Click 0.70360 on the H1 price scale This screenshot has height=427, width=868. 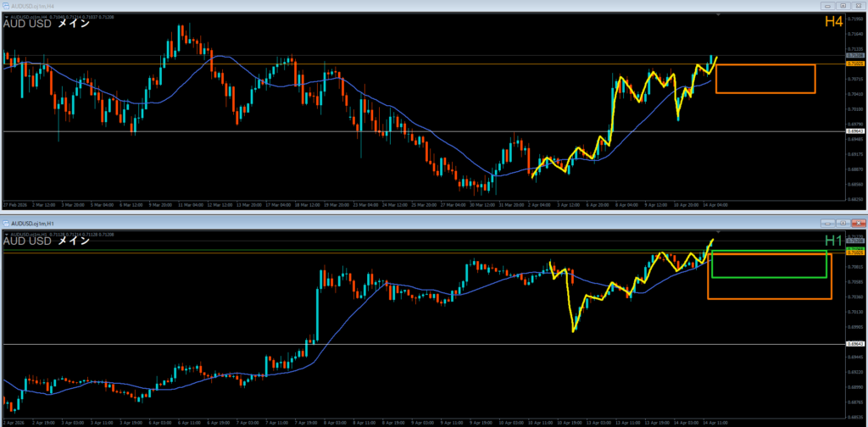[x=855, y=297]
